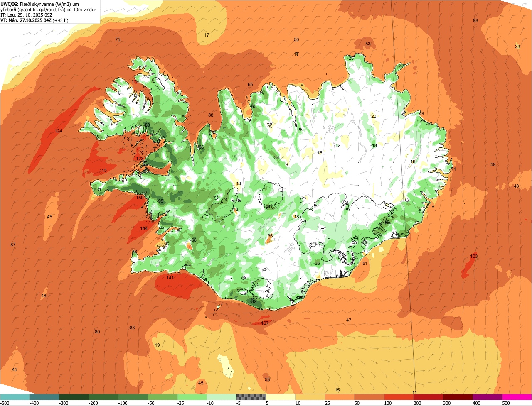Click the flux value -28 in northern Iceland
The image size is (532, 406).
pyautogui.click(x=299, y=130)
